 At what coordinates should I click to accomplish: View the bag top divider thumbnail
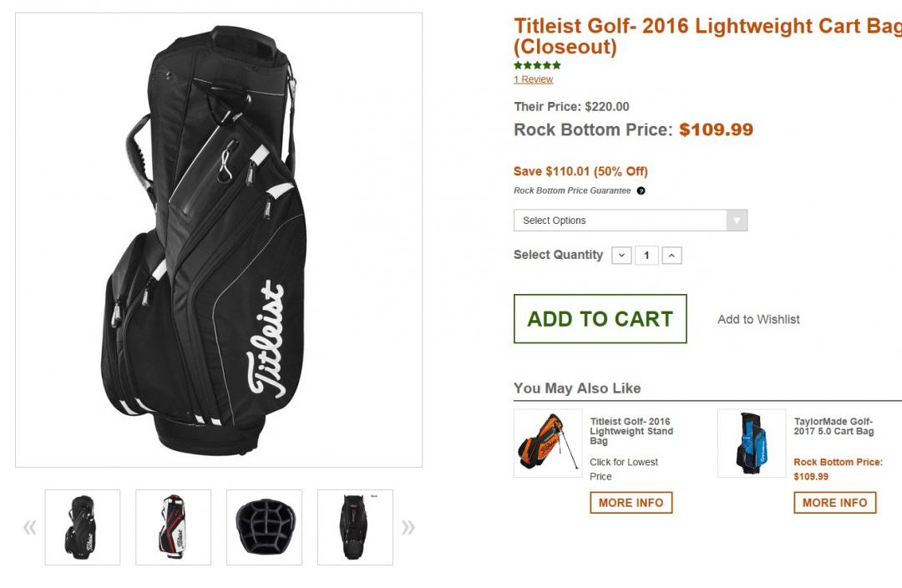tap(264, 527)
